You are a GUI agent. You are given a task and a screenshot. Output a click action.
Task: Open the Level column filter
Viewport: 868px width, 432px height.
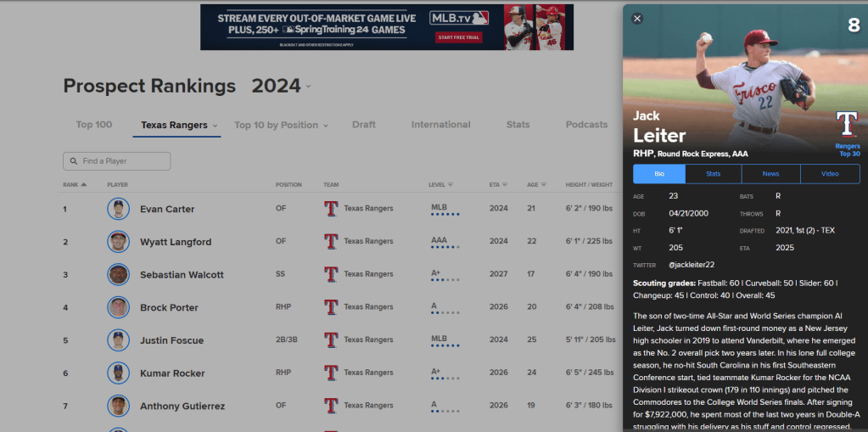click(x=451, y=184)
